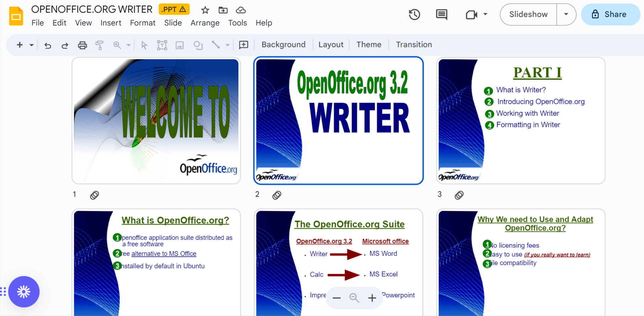Open the purple assistant sparkle button

click(x=24, y=292)
